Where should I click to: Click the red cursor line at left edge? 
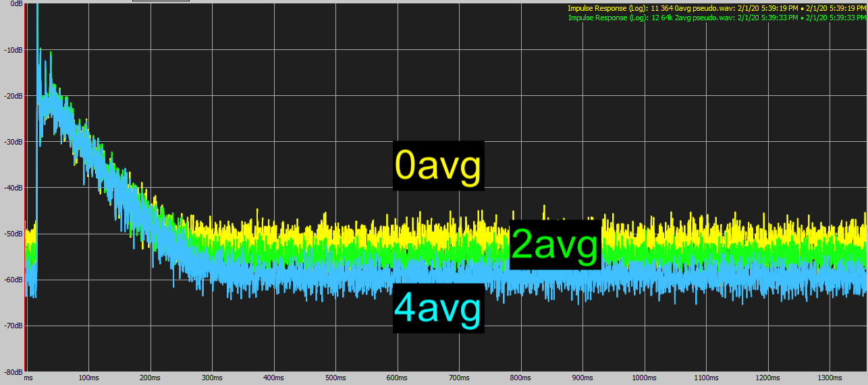(x=25, y=186)
